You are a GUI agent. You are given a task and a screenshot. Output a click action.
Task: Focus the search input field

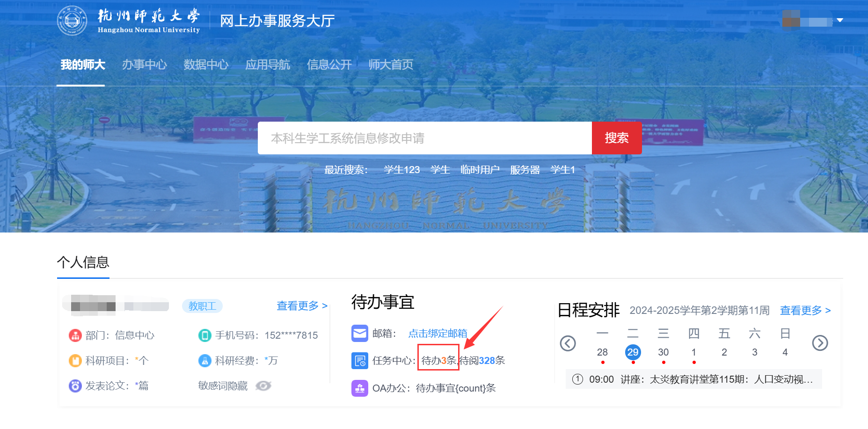425,138
